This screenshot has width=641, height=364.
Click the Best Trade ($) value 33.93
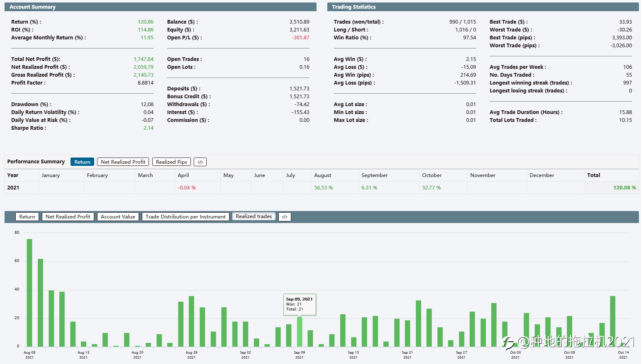click(x=626, y=22)
